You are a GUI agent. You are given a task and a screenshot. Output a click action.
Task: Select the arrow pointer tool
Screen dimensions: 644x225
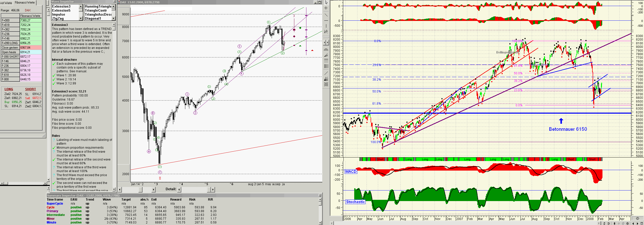tap(326, 3)
